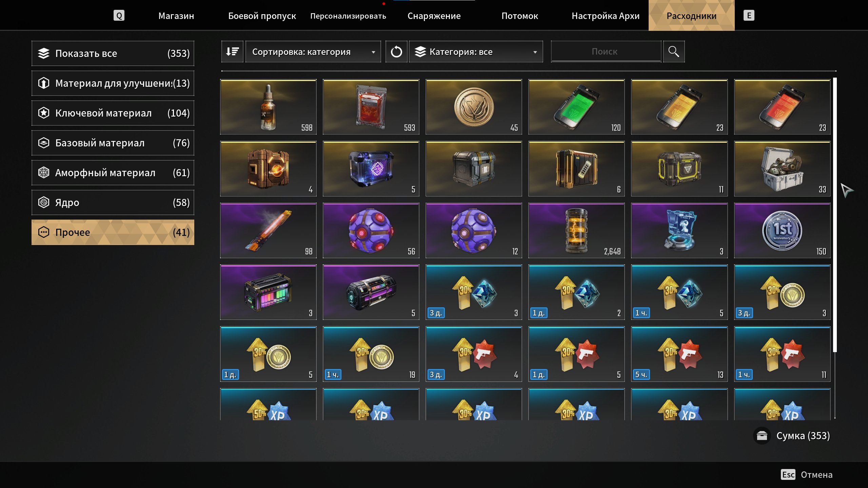Image resolution: width=868 pixels, height=488 pixels.
Task: Filter by Ключевой материал category
Action: [113, 113]
